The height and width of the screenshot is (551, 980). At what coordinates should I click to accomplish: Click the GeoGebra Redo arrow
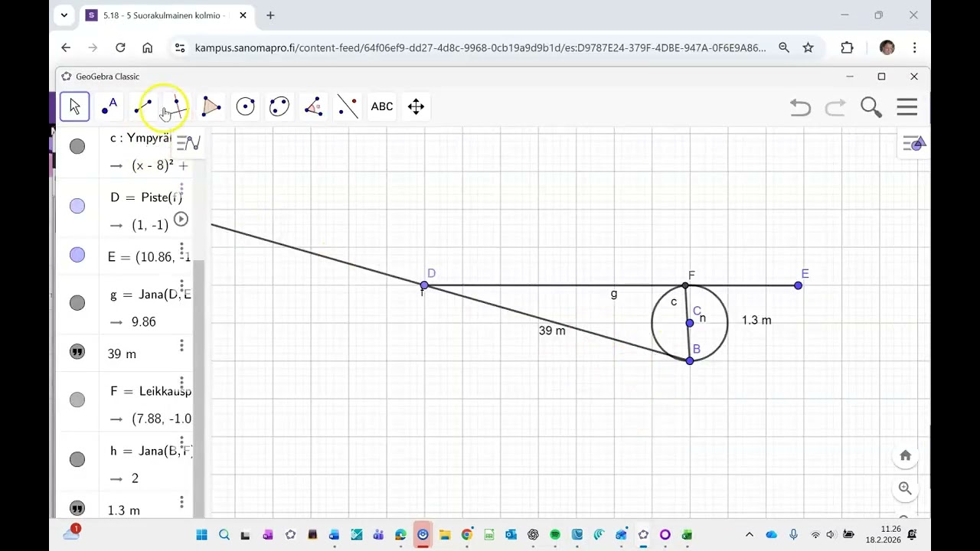pyautogui.click(x=835, y=107)
